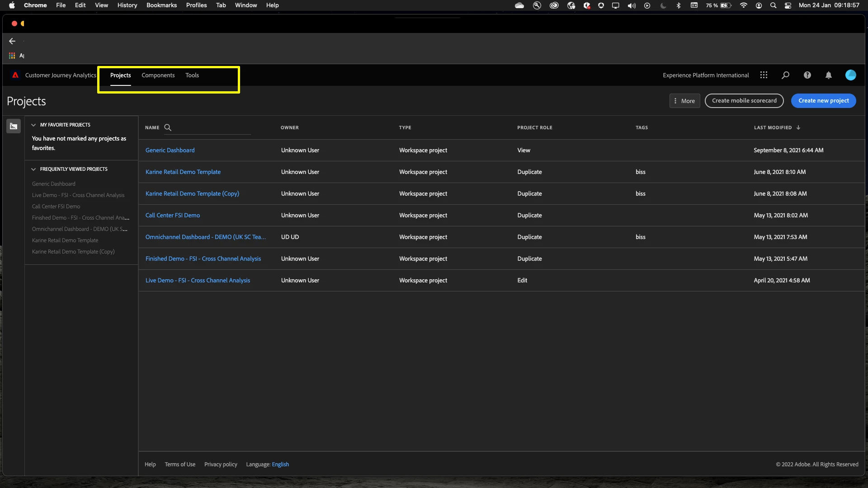Click the browser back arrow
The width and height of the screenshot is (868, 488).
tap(12, 41)
